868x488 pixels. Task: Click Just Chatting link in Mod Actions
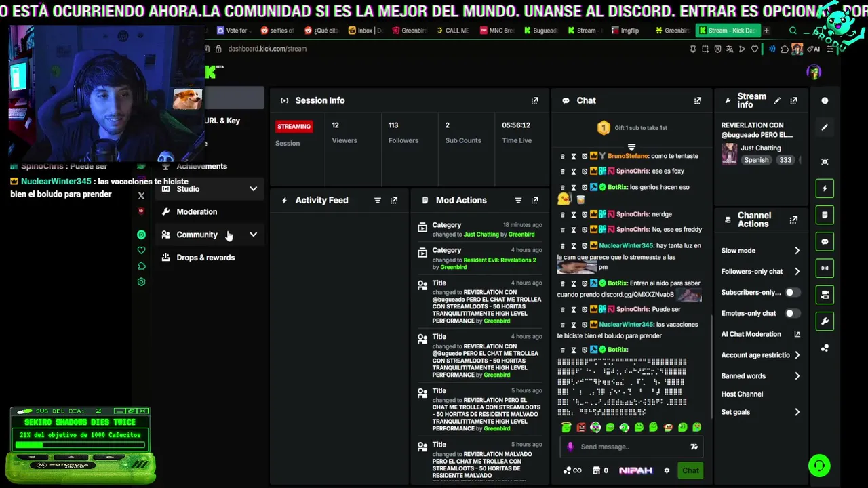click(481, 235)
